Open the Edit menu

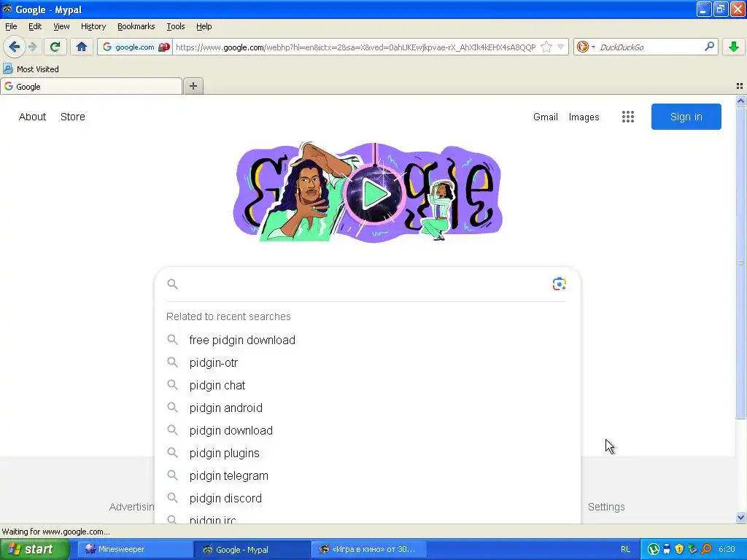(x=35, y=26)
